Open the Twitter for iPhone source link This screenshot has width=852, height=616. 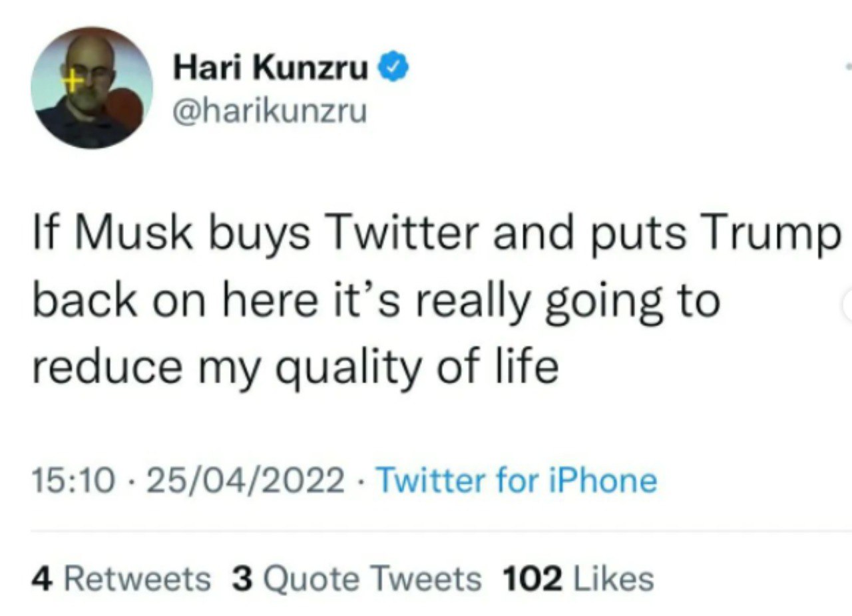point(517,480)
